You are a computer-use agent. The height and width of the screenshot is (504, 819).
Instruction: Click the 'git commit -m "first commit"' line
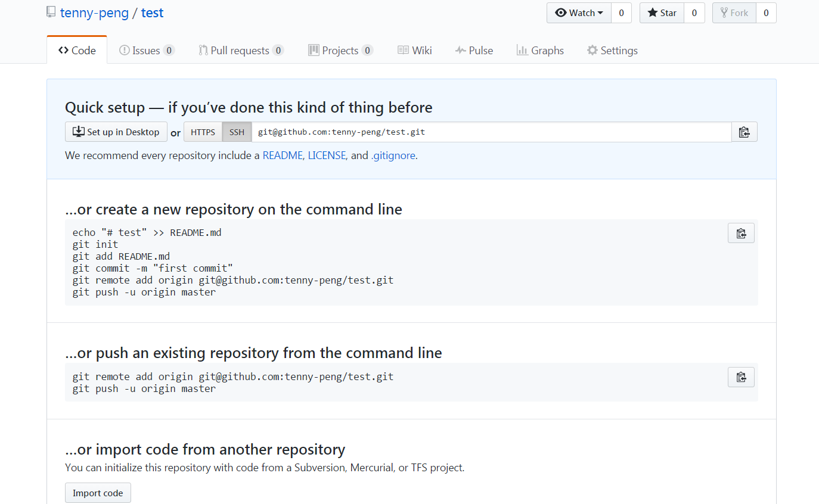(x=153, y=268)
